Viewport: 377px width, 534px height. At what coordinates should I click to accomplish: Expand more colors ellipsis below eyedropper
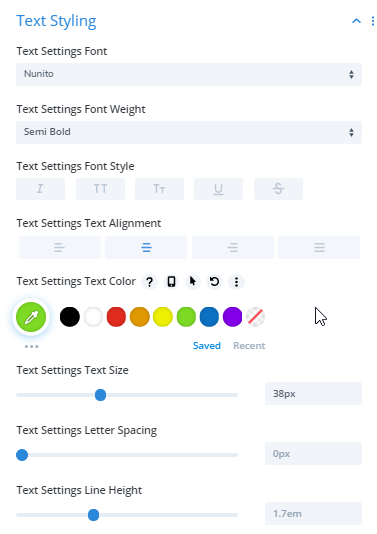point(31,346)
